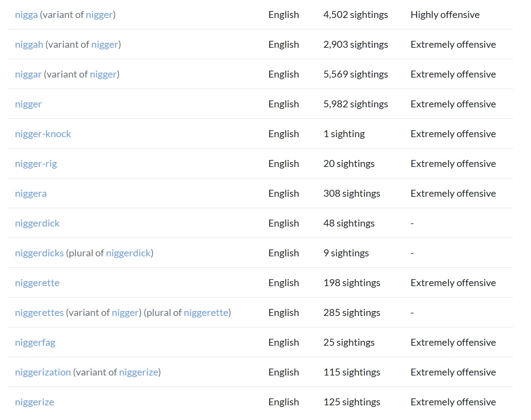Screen dimensions: 531x420
Task: Click the "Highly offensive" rating in the first row
Action: click(445, 15)
